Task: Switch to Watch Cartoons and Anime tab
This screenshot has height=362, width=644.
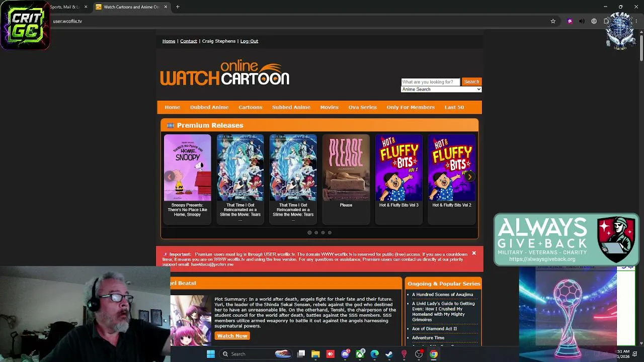Action: [x=132, y=7]
